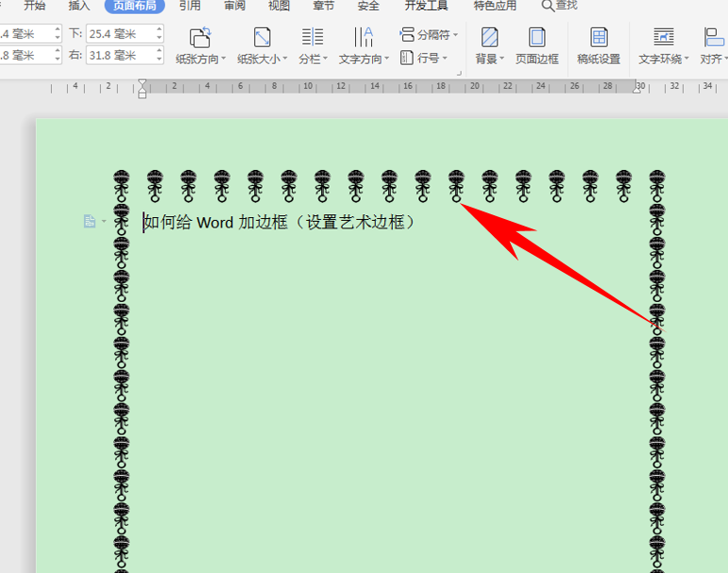
Task: Click the right indent marker on ruler
Action: point(637,89)
